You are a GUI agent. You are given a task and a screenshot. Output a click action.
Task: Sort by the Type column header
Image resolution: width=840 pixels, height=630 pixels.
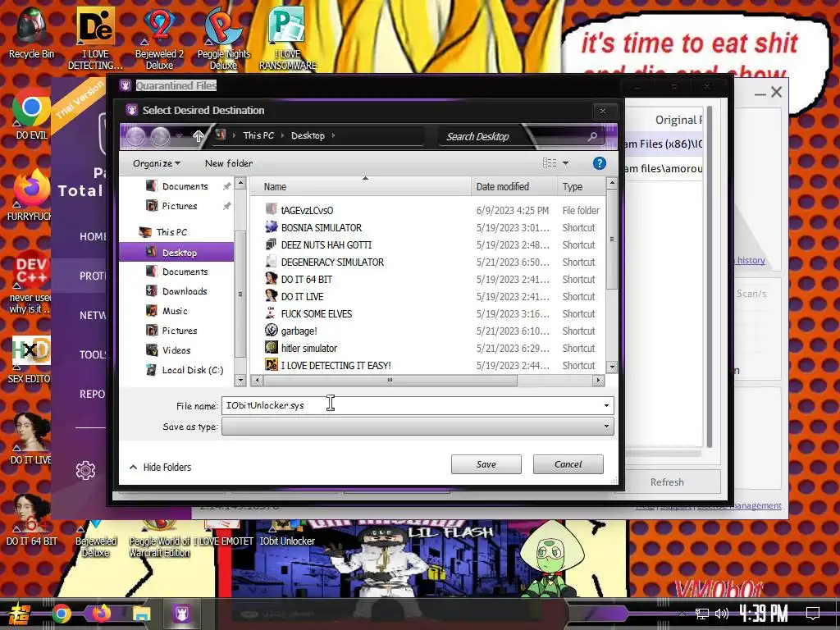tap(581, 186)
